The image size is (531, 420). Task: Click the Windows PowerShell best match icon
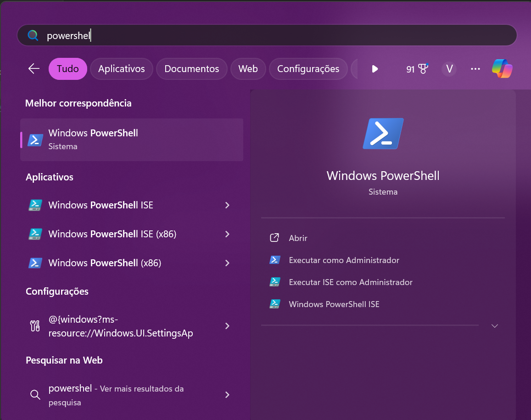pos(35,140)
